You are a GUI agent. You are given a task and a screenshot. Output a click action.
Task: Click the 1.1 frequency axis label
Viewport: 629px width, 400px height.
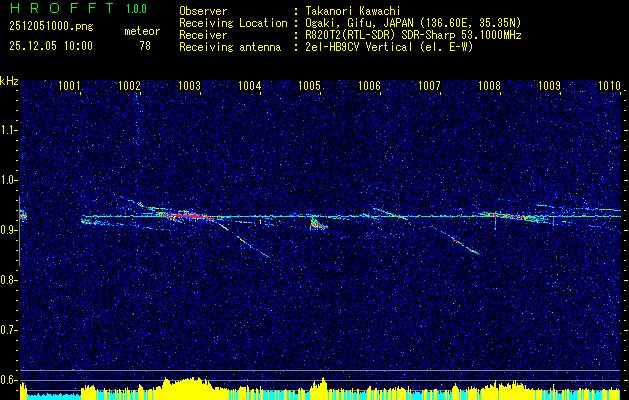pos(8,130)
